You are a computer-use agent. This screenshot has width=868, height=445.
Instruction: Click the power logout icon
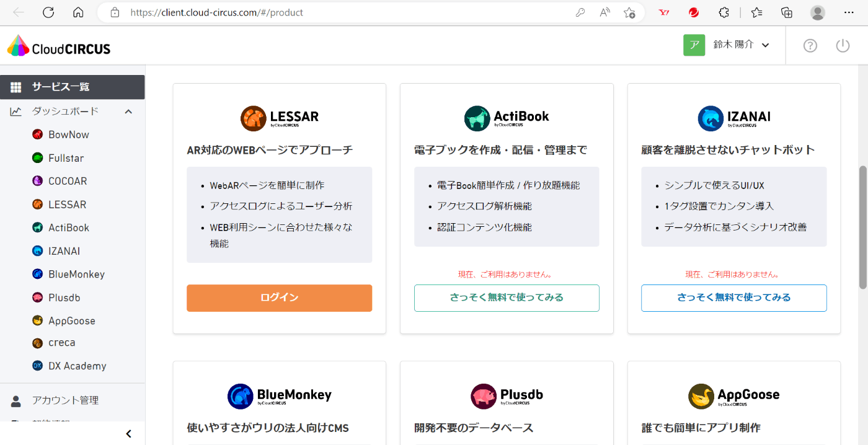843,45
